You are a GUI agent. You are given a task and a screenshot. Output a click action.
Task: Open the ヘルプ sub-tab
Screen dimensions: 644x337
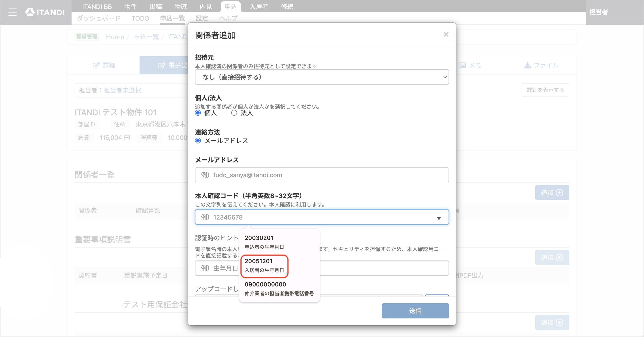228,18
